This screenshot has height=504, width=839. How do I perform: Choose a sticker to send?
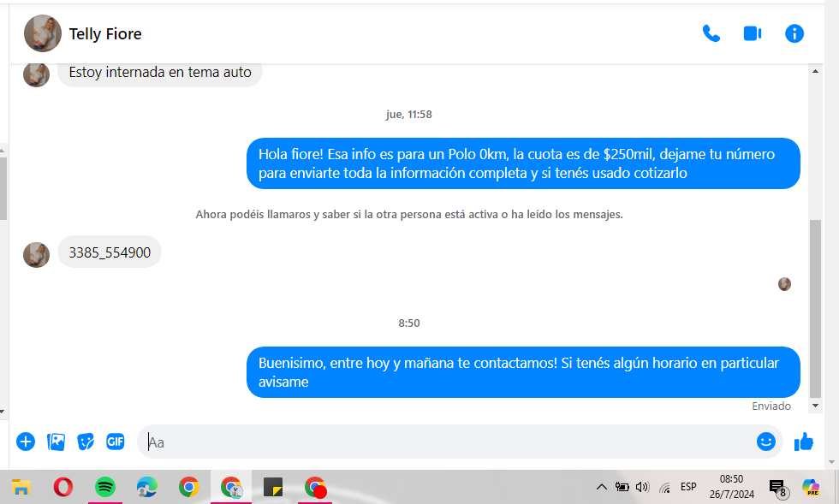86,442
